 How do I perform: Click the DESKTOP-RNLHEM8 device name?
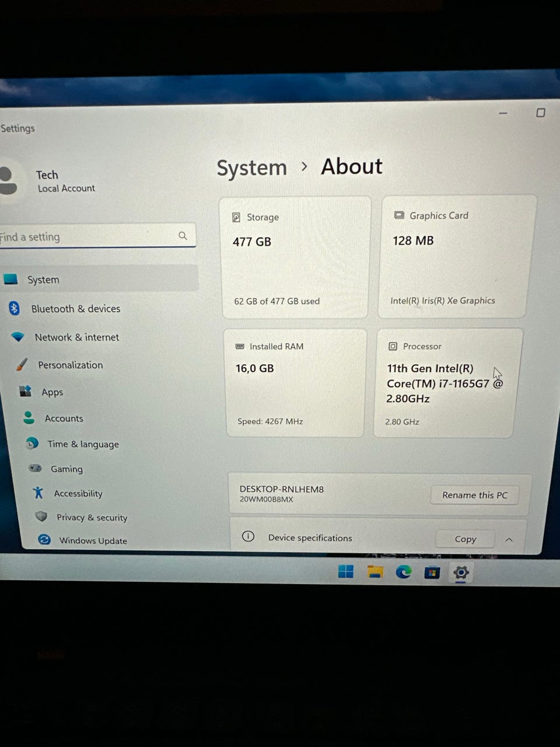tap(282, 489)
